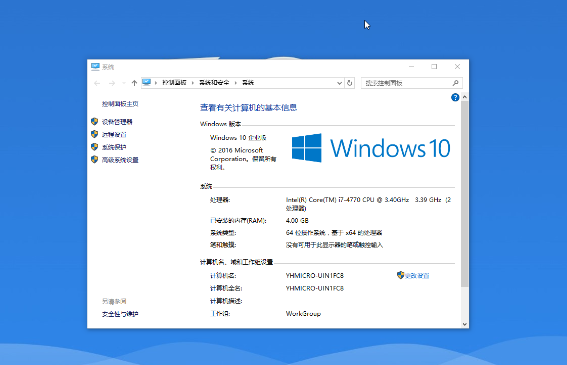Click the WorkGroup value
The image size is (567, 365).
[x=303, y=314]
